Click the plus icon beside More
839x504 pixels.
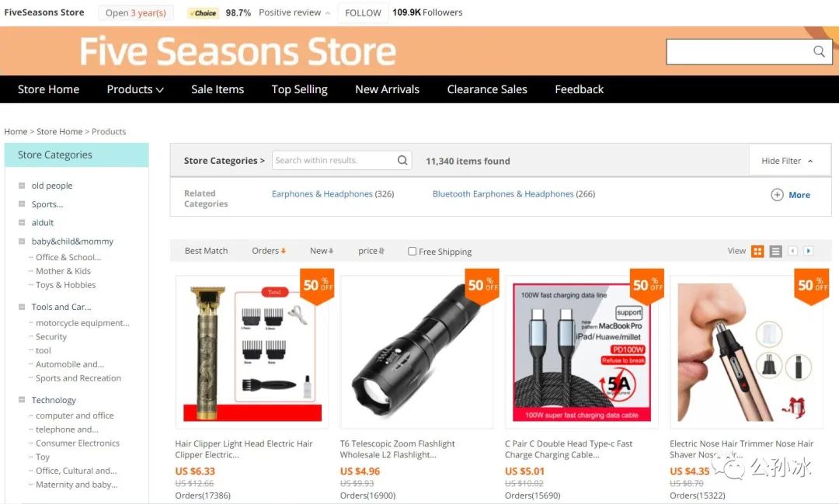(777, 195)
